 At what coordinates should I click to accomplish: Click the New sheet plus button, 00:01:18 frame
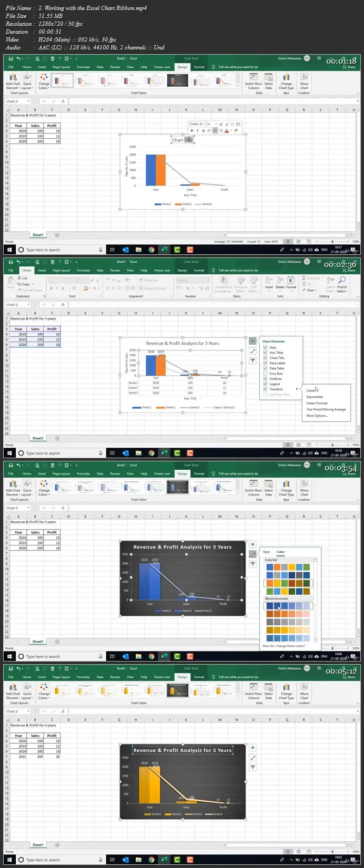click(x=57, y=235)
